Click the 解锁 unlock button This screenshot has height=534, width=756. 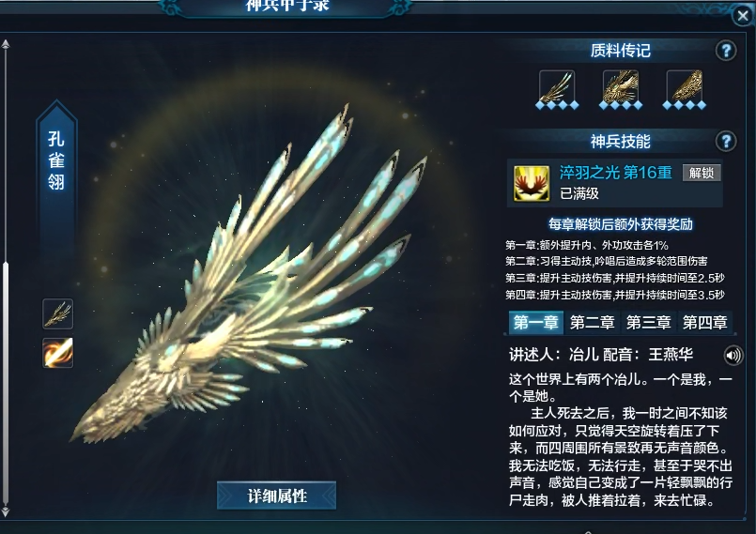(x=702, y=173)
